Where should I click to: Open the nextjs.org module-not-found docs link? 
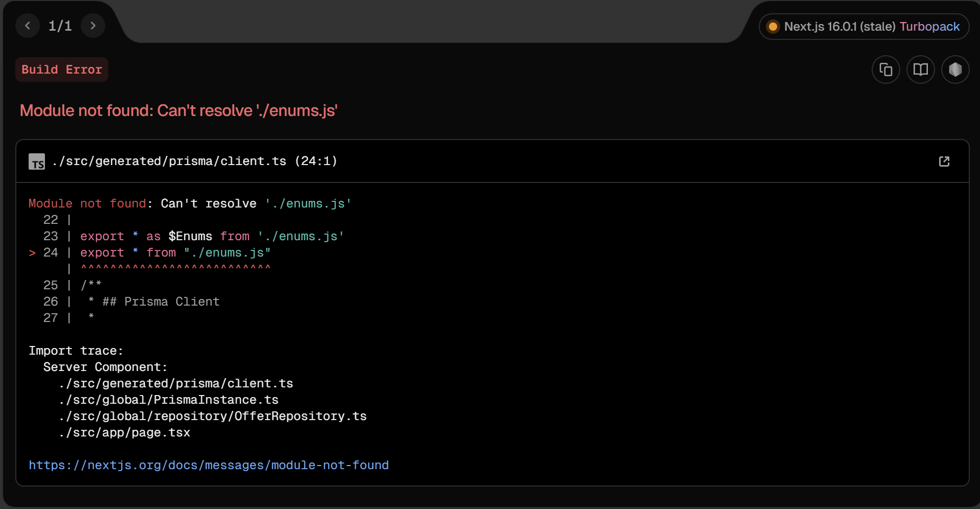click(208, 465)
